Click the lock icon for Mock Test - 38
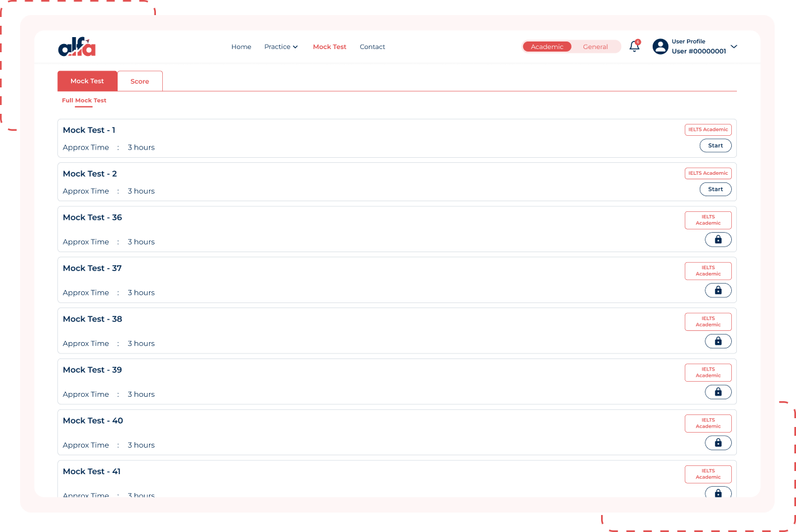This screenshot has height=532, width=796. (718, 341)
